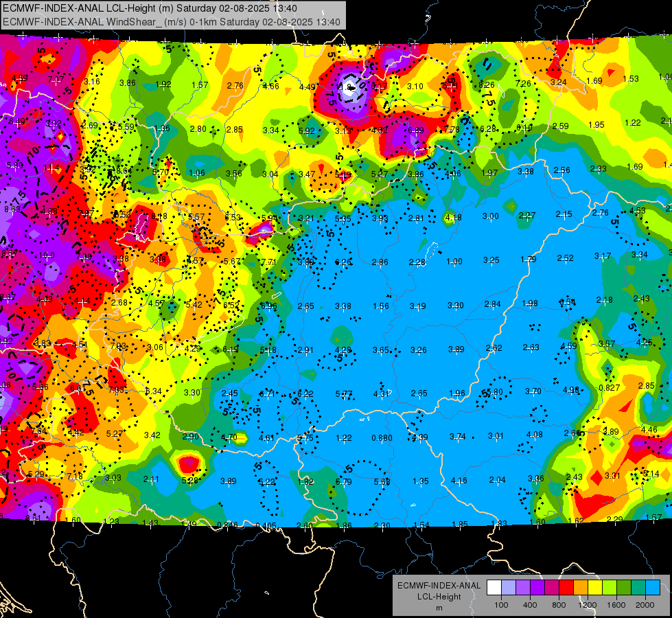Click the 2.11 wind shear value
This screenshot has height=618, width=672.
pos(151,479)
